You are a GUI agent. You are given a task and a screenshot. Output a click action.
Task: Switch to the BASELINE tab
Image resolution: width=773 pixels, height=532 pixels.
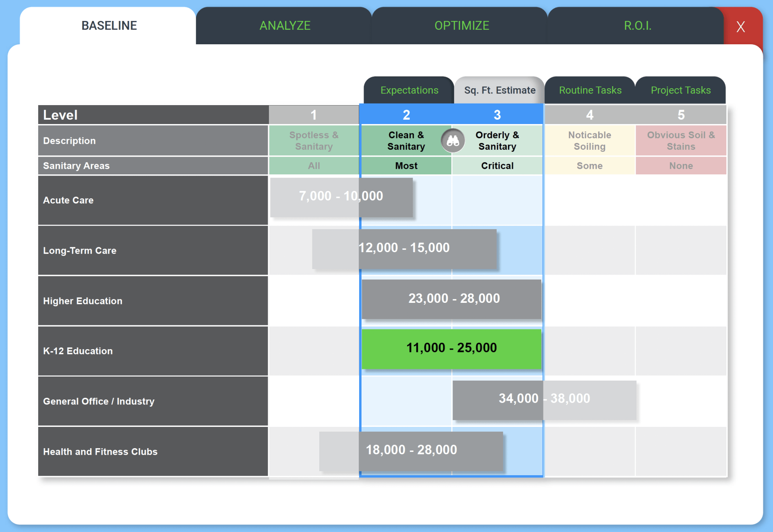[x=109, y=26]
